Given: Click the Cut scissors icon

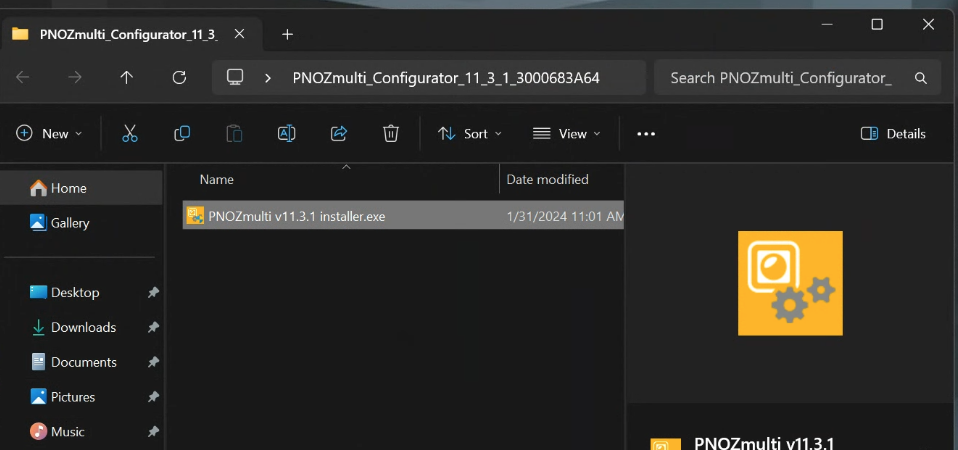Looking at the screenshot, I should click(x=130, y=134).
